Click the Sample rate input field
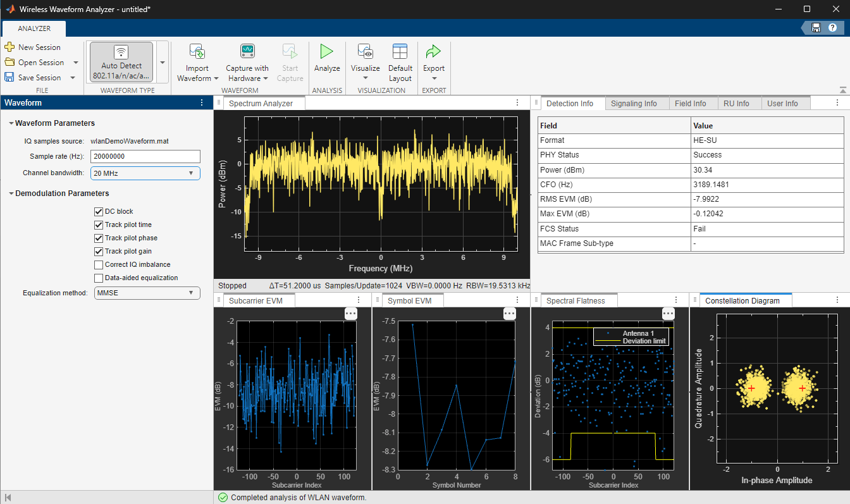The height and width of the screenshot is (504, 850). tap(145, 156)
